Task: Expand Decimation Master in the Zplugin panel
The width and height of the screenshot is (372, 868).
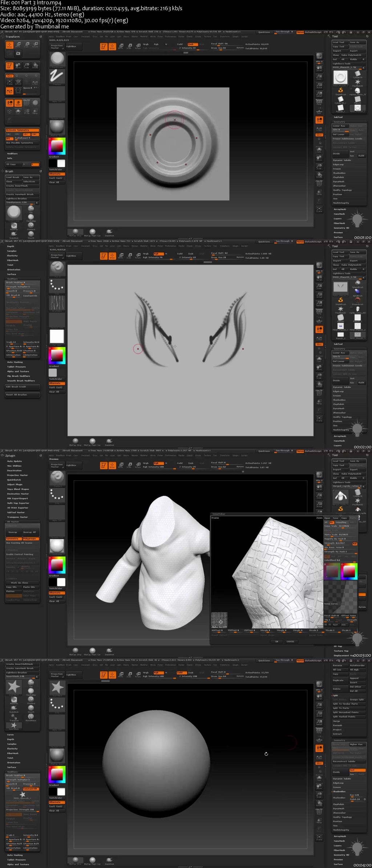Action: (18, 494)
